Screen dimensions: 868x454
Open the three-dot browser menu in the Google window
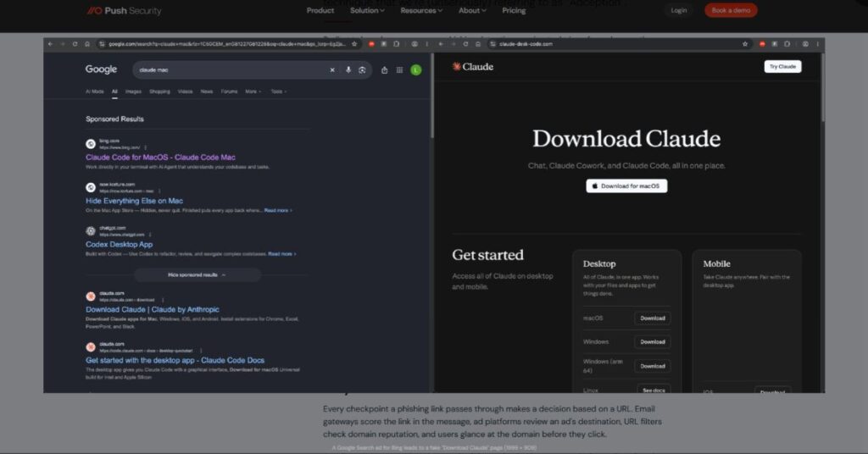[x=426, y=44]
